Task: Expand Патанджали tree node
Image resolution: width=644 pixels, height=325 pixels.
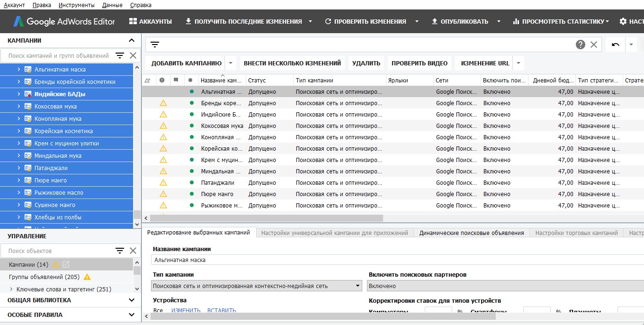Action: [x=19, y=168]
